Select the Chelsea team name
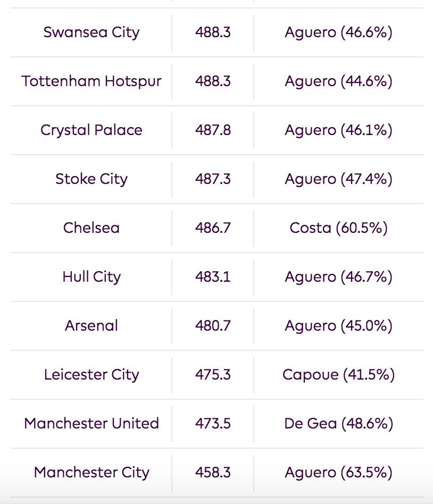This screenshot has height=504, width=433. tap(91, 228)
